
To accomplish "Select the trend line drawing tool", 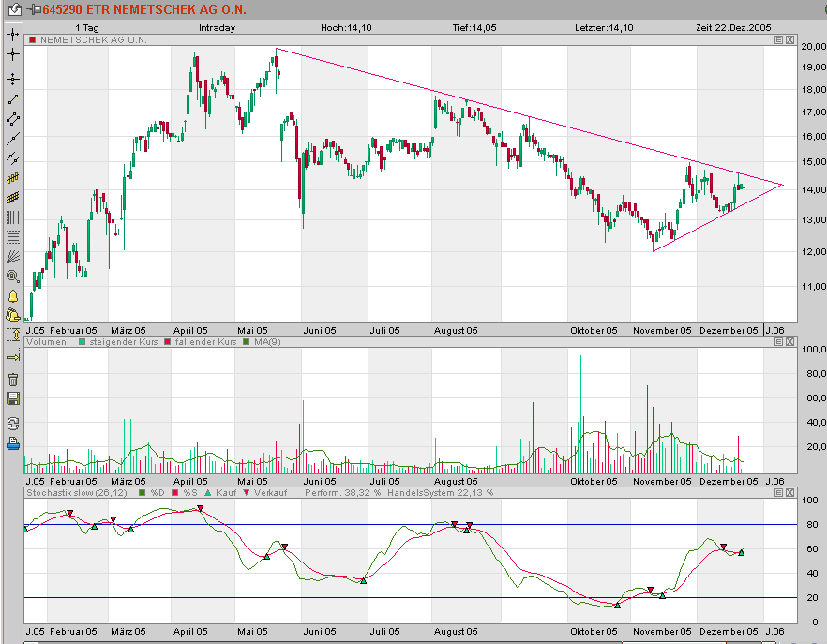I will (13, 99).
